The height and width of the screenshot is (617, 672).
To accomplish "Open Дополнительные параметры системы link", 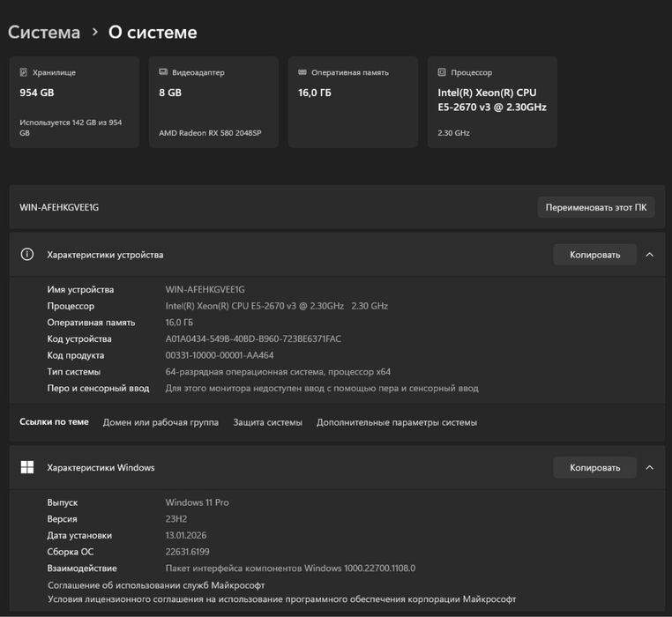I will pyautogui.click(x=397, y=422).
